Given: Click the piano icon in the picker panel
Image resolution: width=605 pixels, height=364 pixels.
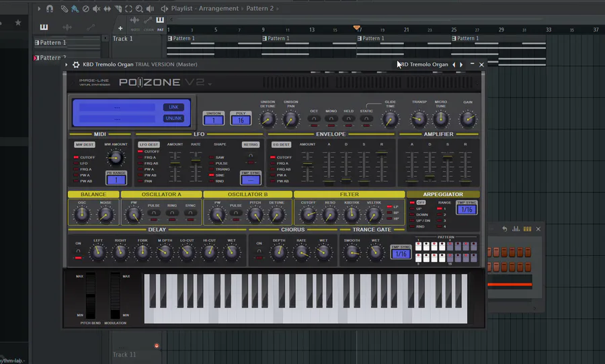Looking at the screenshot, I should (x=44, y=27).
